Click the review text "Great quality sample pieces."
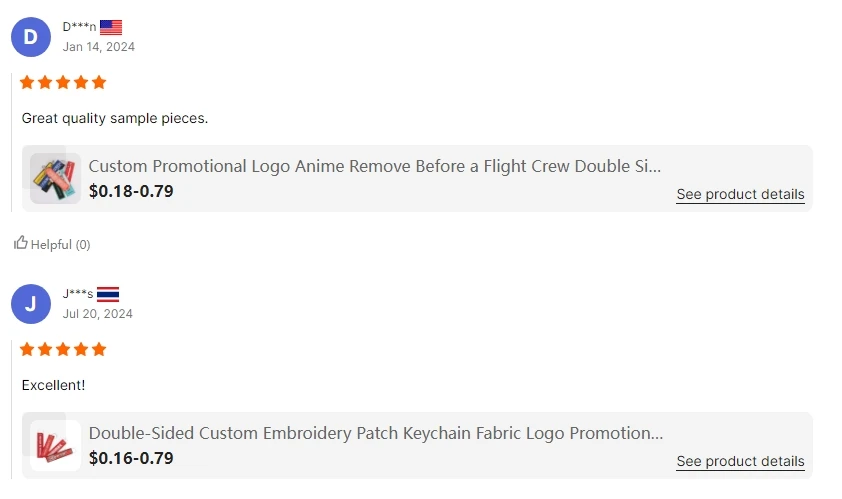 coord(115,118)
